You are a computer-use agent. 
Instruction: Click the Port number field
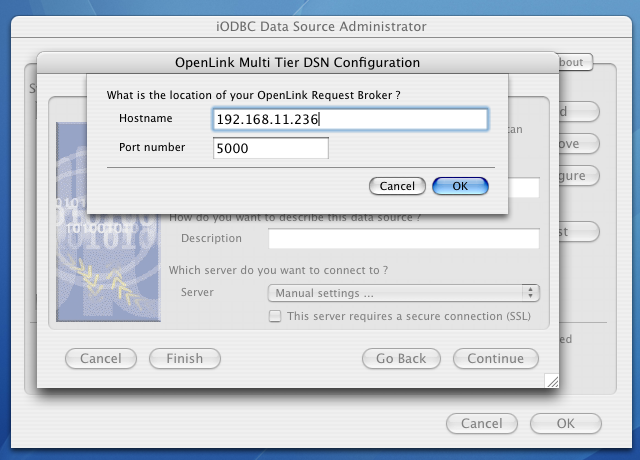click(271, 148)
